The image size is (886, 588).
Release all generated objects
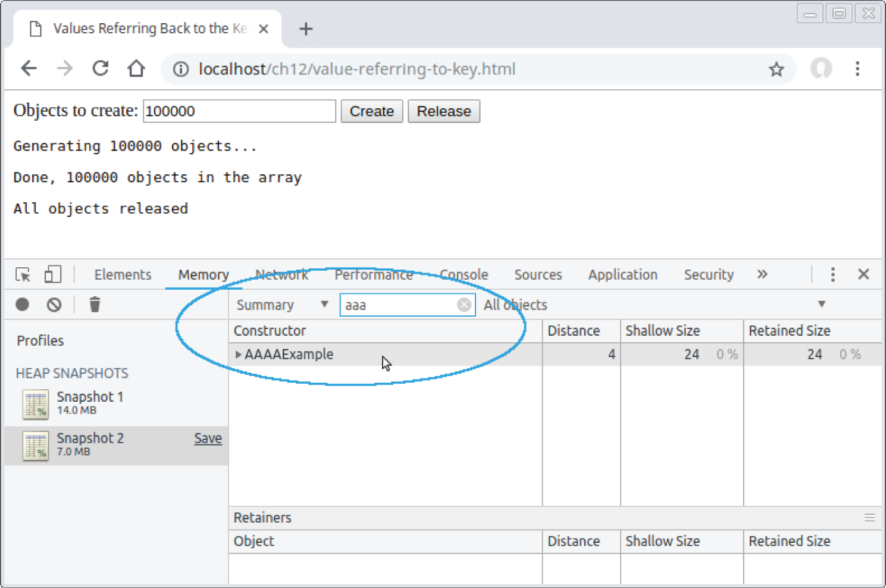(443, 111)
